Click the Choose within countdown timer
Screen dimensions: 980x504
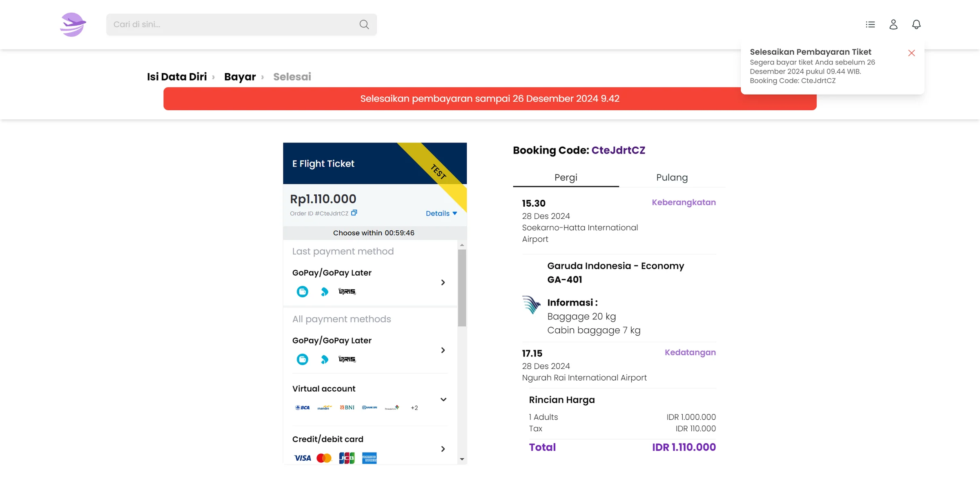(x=374, y=233)
